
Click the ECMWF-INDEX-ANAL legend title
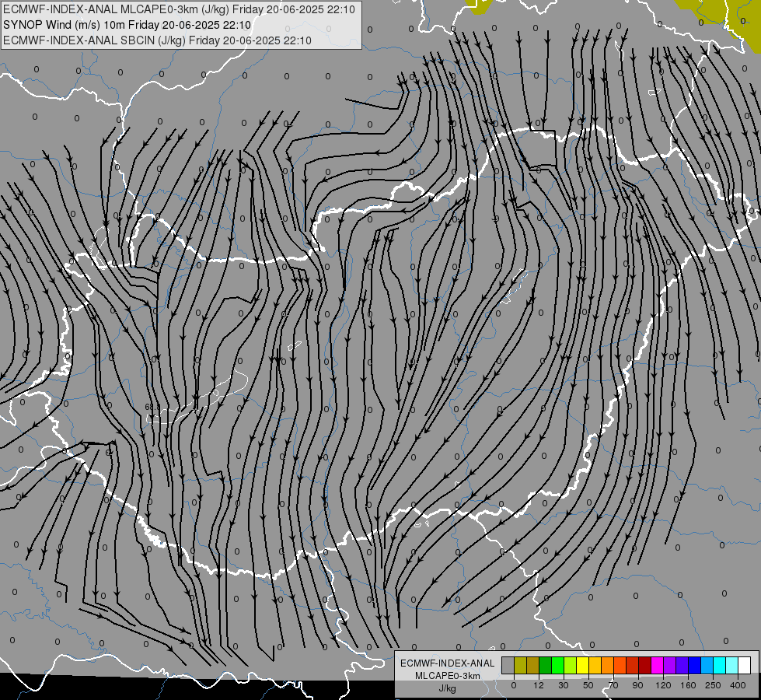[x=448, y=663]
